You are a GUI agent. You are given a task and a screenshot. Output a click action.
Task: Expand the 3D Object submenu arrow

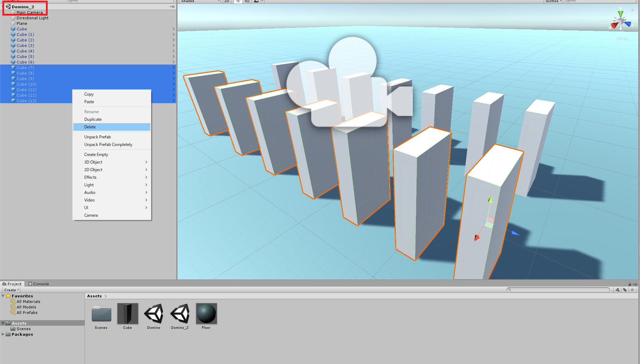click(x=146, y=162)
